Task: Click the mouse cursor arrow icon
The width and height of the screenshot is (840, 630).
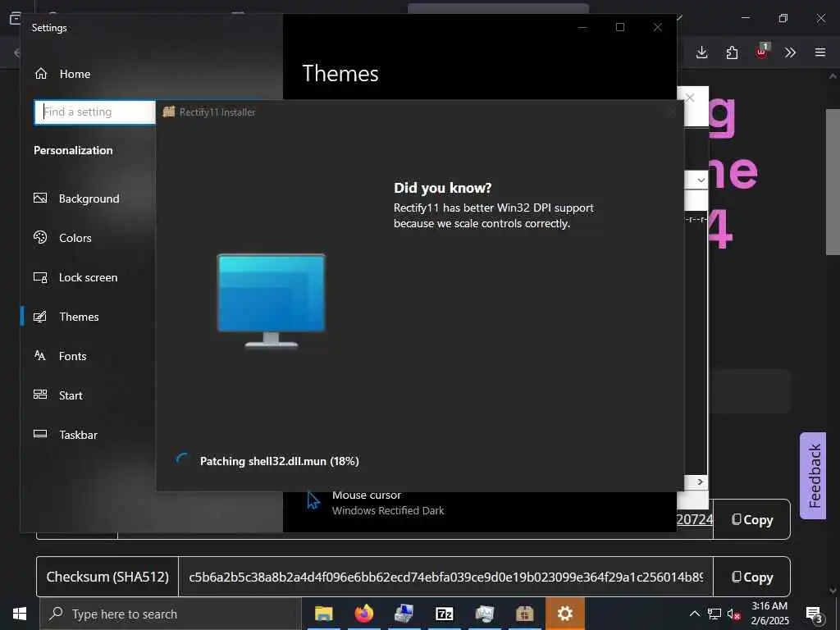Action: point(313,501)
